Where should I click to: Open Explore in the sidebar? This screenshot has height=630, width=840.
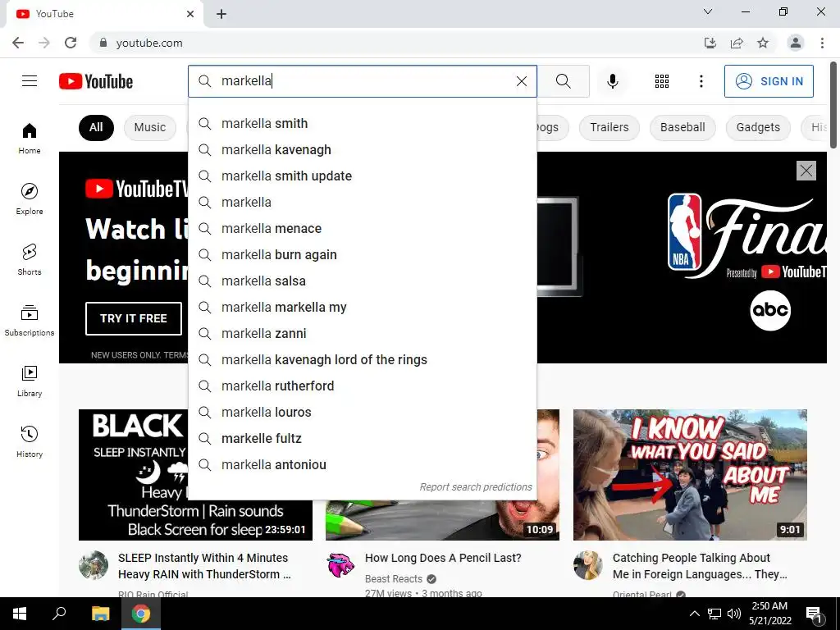point(30,199)
